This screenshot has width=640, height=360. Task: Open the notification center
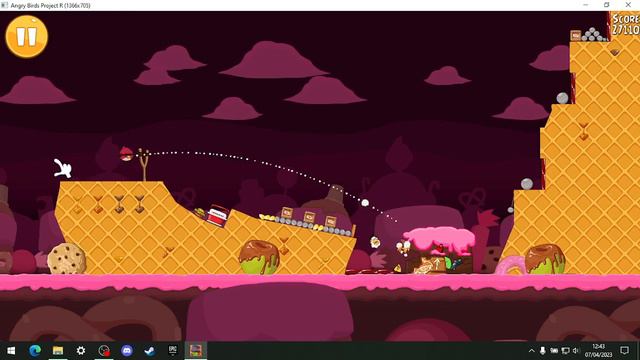tap(624, 351)
